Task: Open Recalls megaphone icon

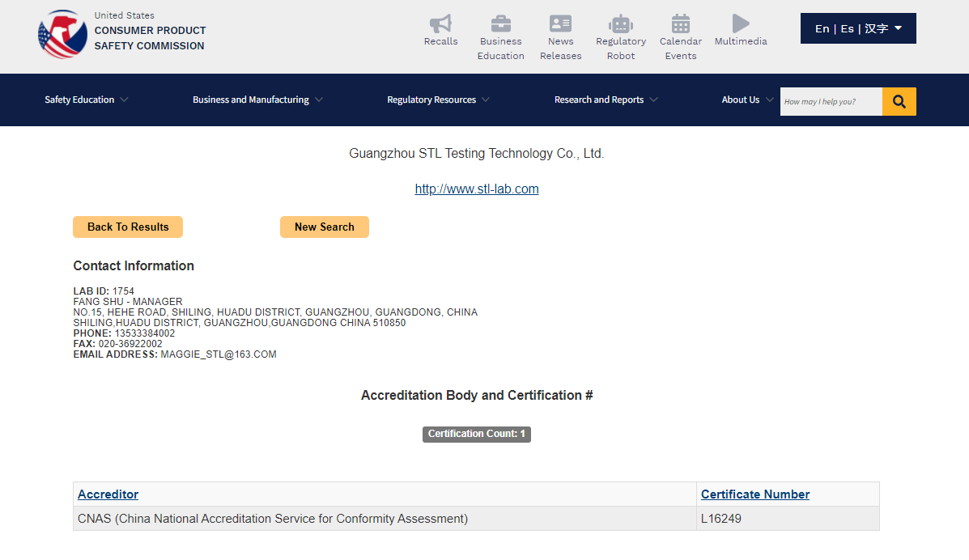Action: 440,24
